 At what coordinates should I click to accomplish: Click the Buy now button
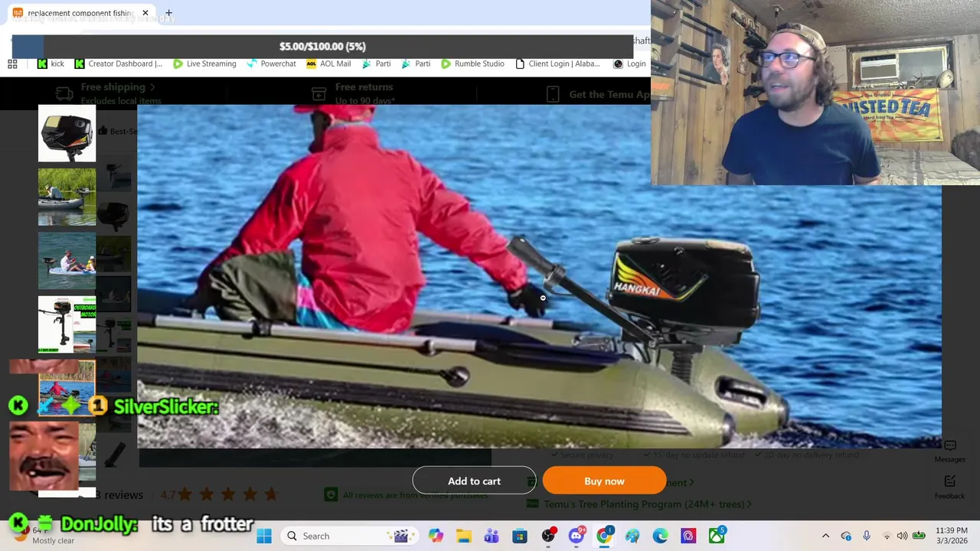[604, 481]
